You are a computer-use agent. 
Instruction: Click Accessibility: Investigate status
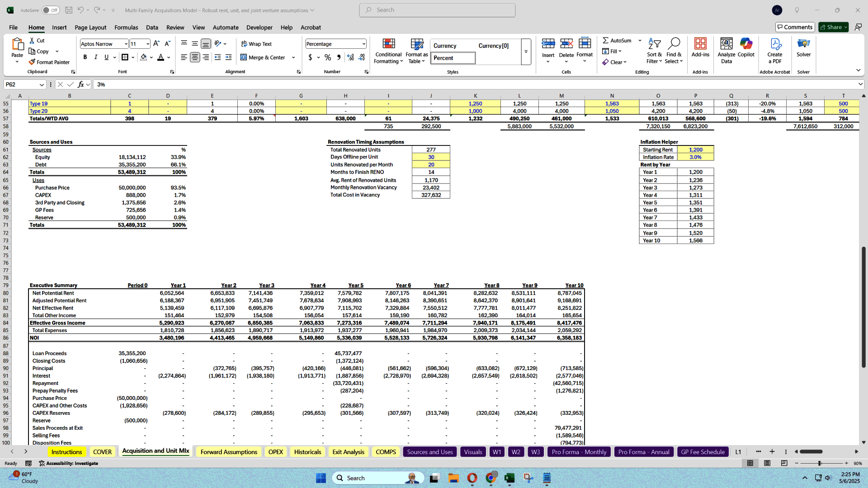click(68, 463)
